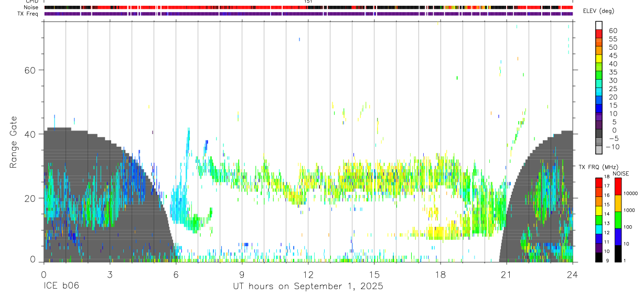644x297 pixels.
Task: Click 'UT hours on September 1, 2025' axis title
Action: tap(308, 287)
